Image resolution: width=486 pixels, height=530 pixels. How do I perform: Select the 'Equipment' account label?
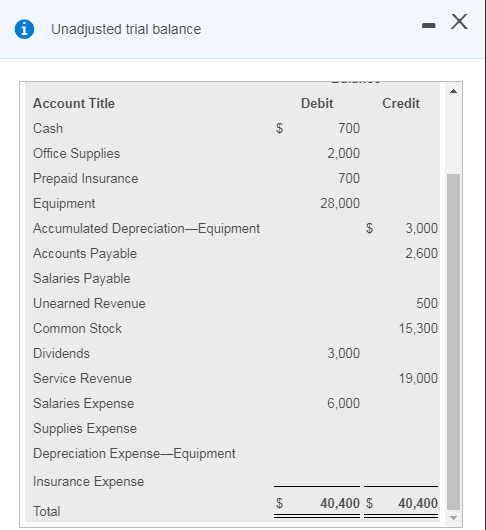click(x=64, y=203)
